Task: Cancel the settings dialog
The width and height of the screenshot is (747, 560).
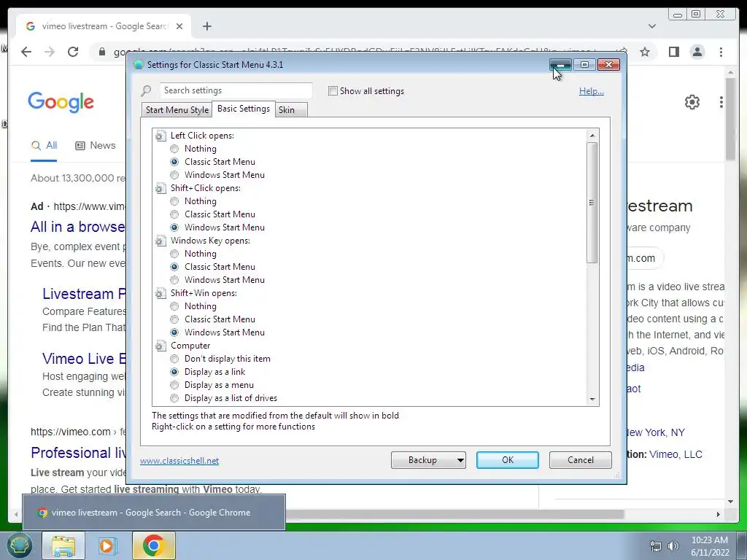Action: click(x=580, y=460)
